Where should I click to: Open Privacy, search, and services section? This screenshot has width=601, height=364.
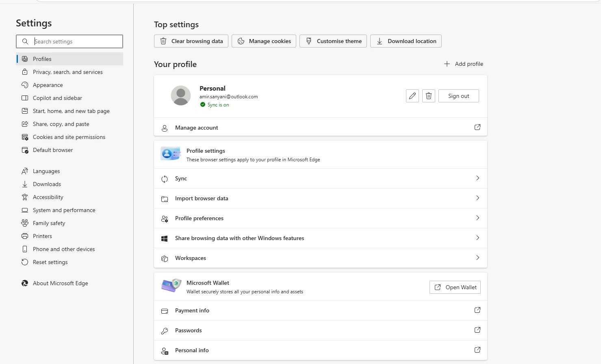[69, 72]
